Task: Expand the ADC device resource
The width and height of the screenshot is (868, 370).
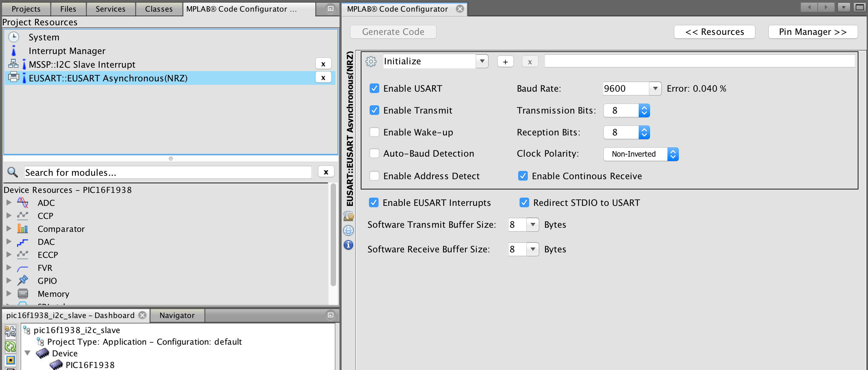Action: click(x=9, y=202)
